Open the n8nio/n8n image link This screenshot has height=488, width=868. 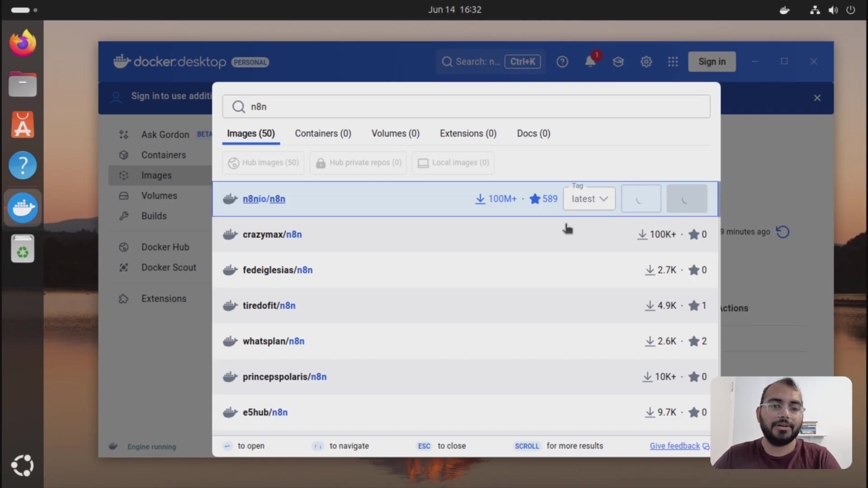tap(264, 199)
